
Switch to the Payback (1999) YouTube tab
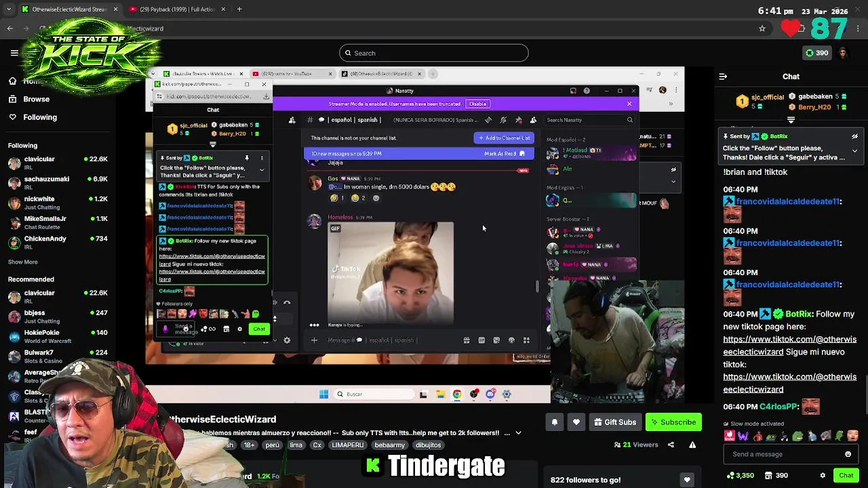176,9
